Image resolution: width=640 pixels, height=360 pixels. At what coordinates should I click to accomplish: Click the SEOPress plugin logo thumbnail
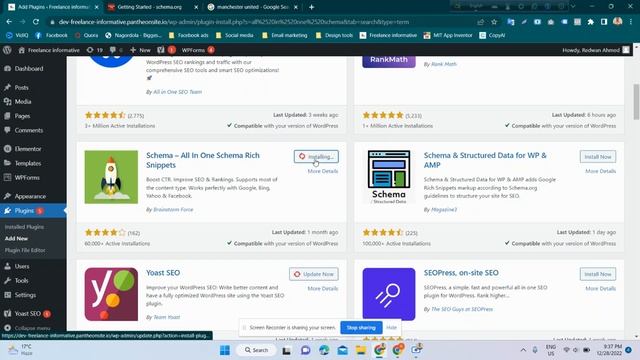(x=389, y=294)
